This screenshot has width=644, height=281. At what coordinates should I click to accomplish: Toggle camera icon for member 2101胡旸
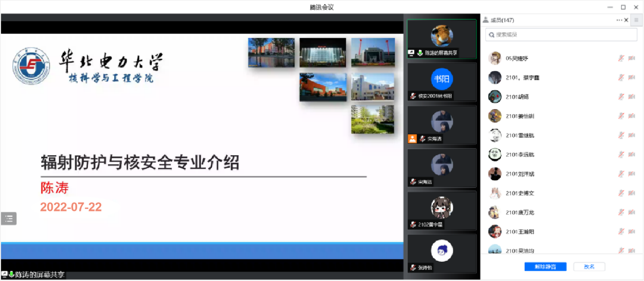(632, 97)
